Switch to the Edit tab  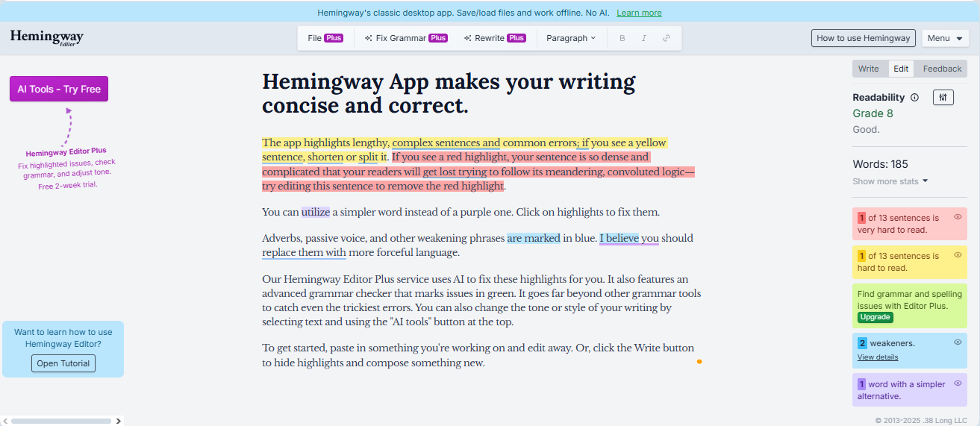[x=902, y=69]
